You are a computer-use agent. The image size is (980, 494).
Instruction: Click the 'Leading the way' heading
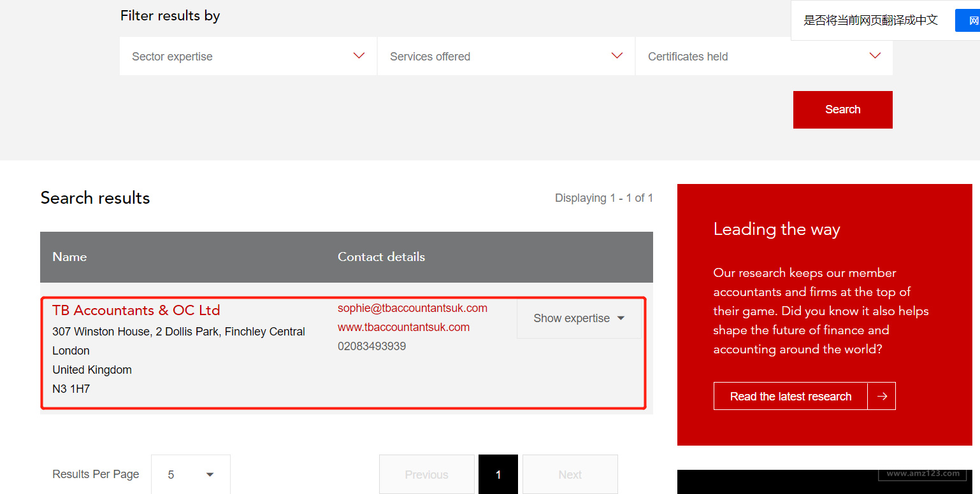777,229
